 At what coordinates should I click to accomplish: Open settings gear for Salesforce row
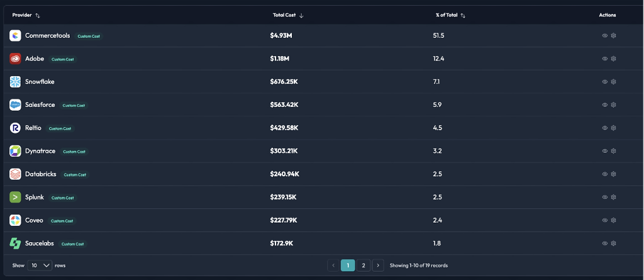pos(614,105)
